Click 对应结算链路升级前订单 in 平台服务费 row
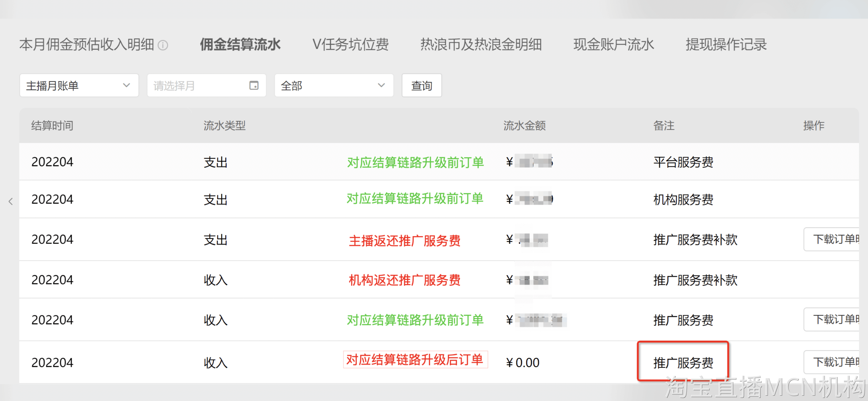Viewport: 868px width, 401px height. point(415,162)
